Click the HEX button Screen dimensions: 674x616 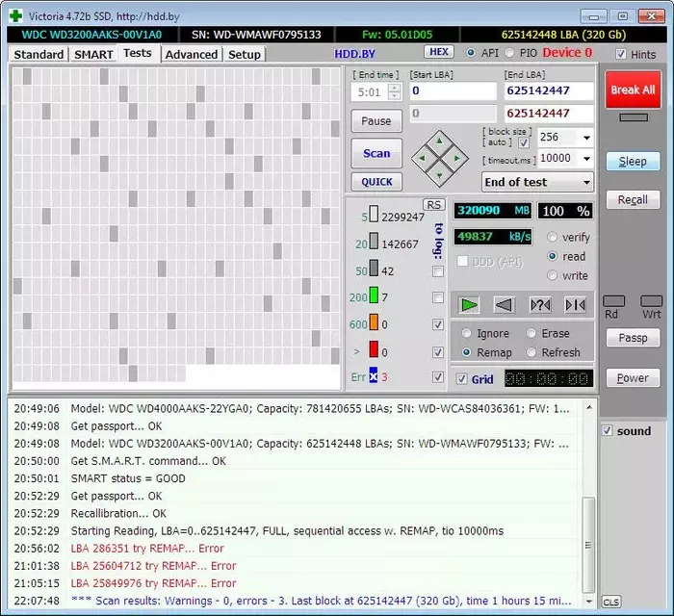(x=439, y=52)
